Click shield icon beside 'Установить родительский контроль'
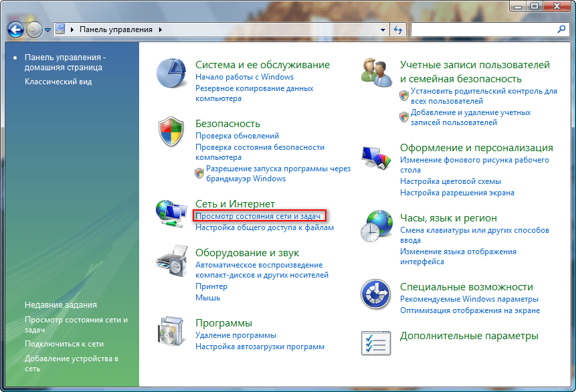576x392 pixels. tap(404, 96)
